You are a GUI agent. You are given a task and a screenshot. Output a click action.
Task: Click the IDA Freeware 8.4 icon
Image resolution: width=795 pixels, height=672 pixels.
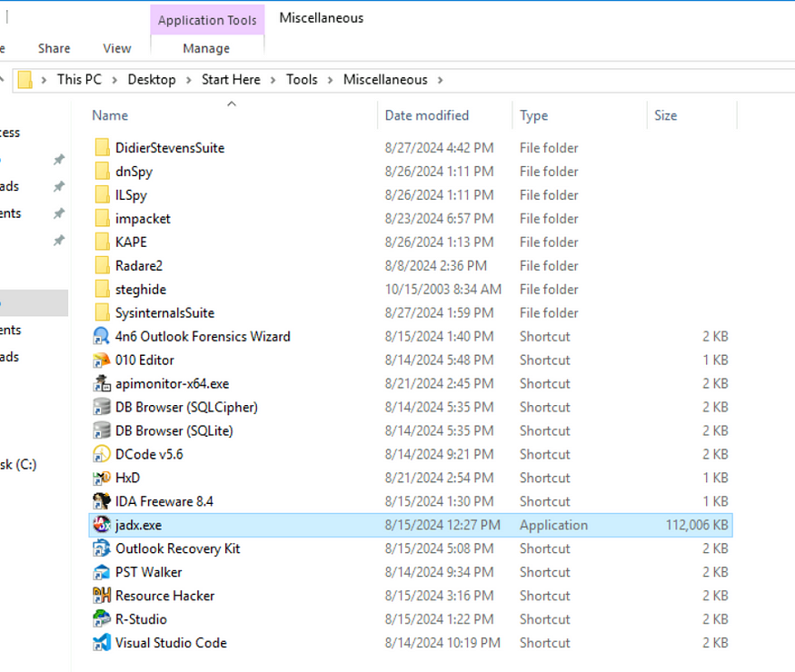tap(102, 501)
